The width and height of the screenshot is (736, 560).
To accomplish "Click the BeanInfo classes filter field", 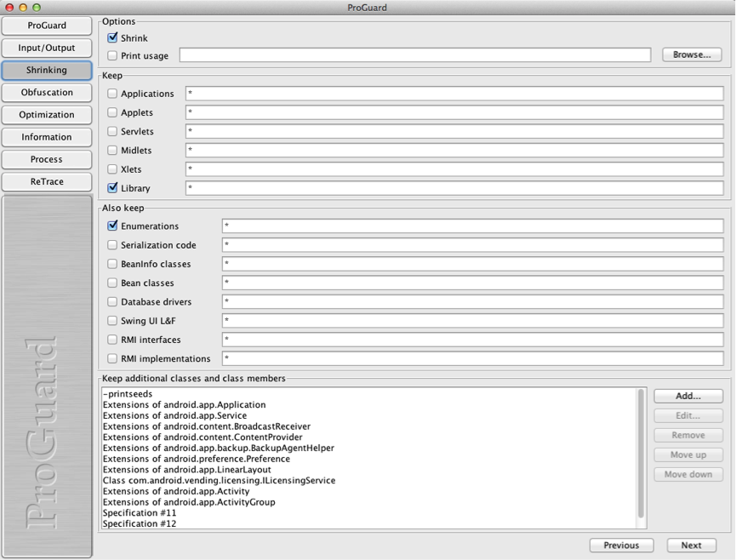I will [x=473, y=264].
